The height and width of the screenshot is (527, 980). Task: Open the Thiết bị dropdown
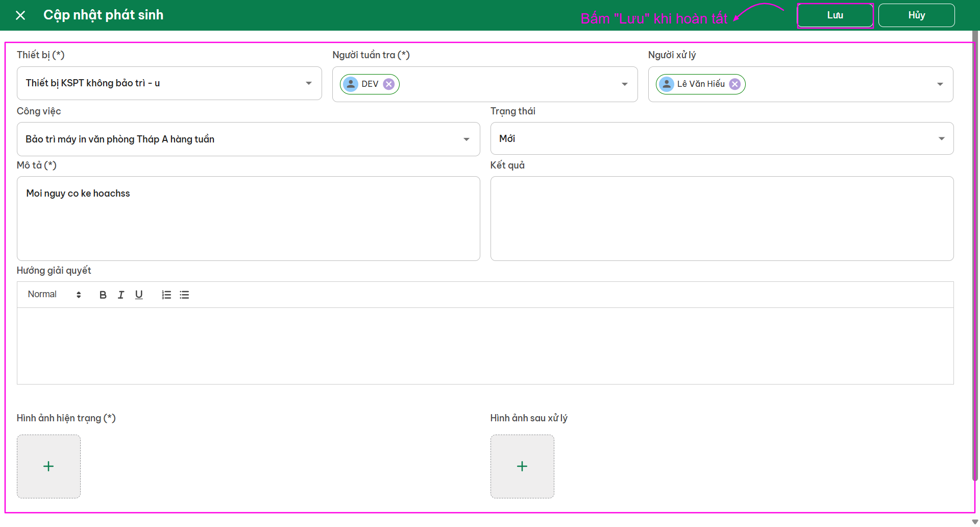308,83
